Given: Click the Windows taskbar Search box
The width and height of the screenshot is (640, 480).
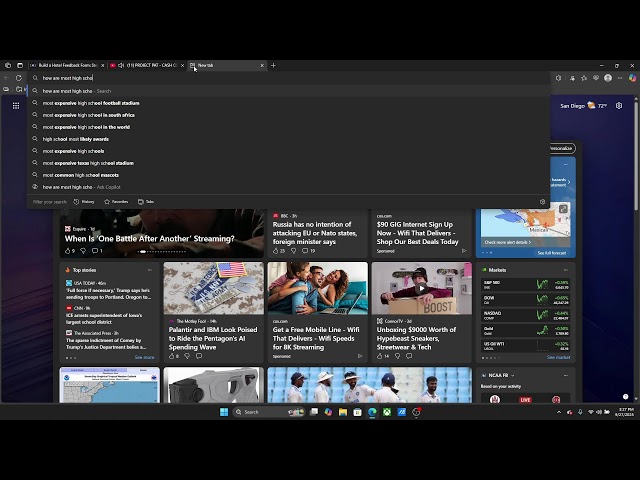Looking at the screenshot, I should click(269, 412).
